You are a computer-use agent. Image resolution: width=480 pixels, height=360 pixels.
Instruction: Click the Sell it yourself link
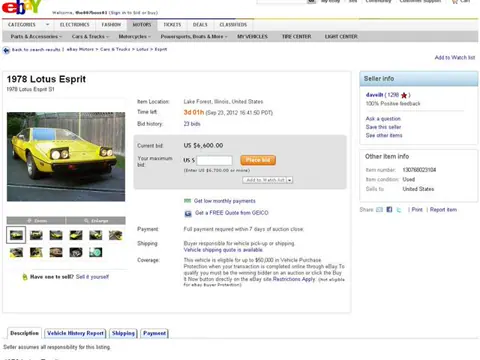[92, 277]
